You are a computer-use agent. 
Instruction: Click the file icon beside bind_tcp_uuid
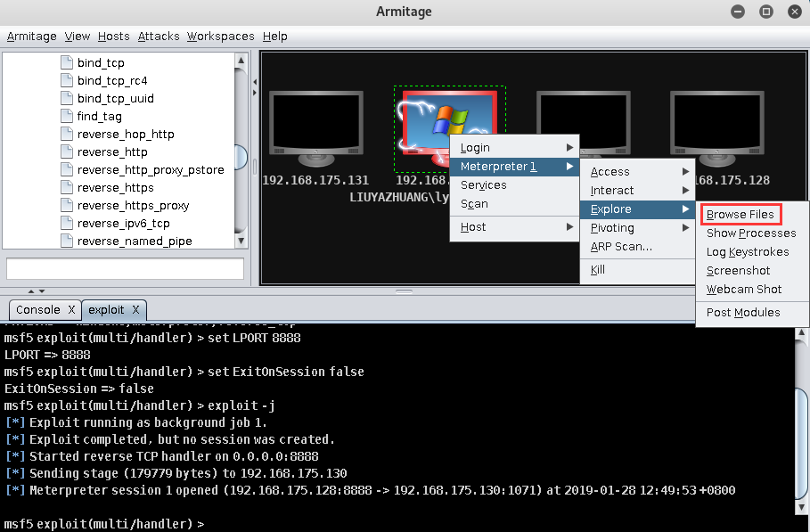67,98
